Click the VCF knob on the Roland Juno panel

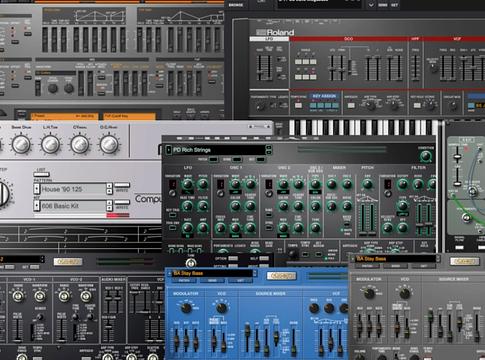coord(433,68)
